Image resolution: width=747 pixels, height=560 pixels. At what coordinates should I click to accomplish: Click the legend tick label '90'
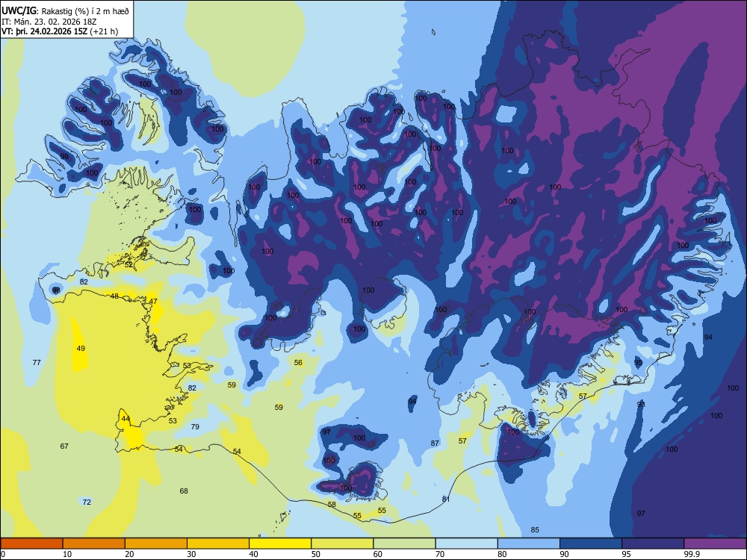[564, 554]
